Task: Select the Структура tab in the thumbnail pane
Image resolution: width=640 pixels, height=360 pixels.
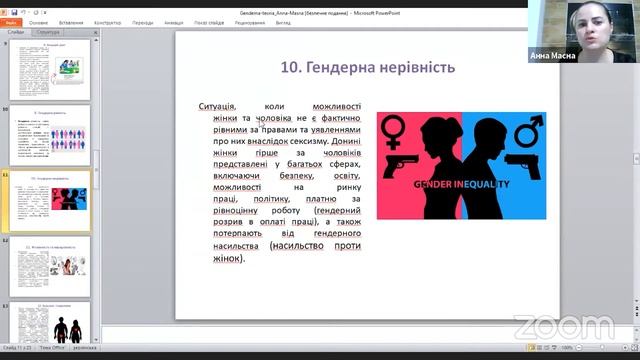Action: 48,32
